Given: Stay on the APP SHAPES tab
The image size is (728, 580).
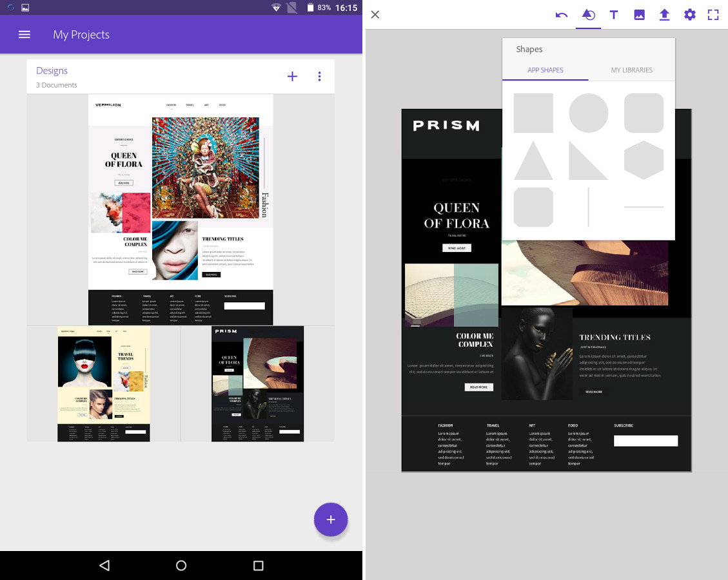Looking at the screenshot, I should coord(545,70).
